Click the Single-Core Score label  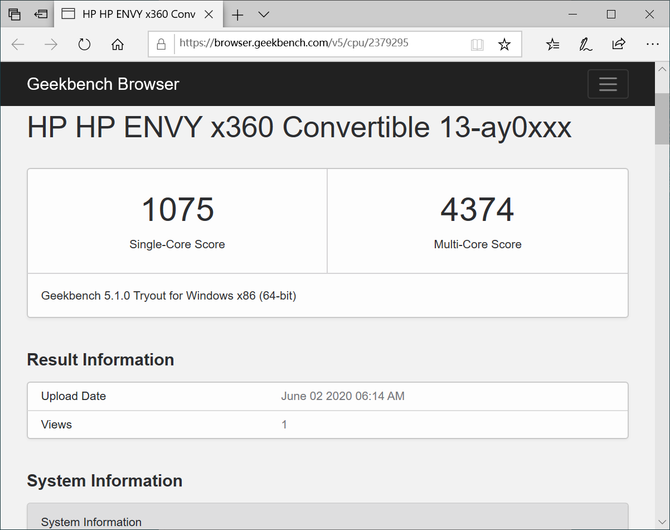(177, 244)
